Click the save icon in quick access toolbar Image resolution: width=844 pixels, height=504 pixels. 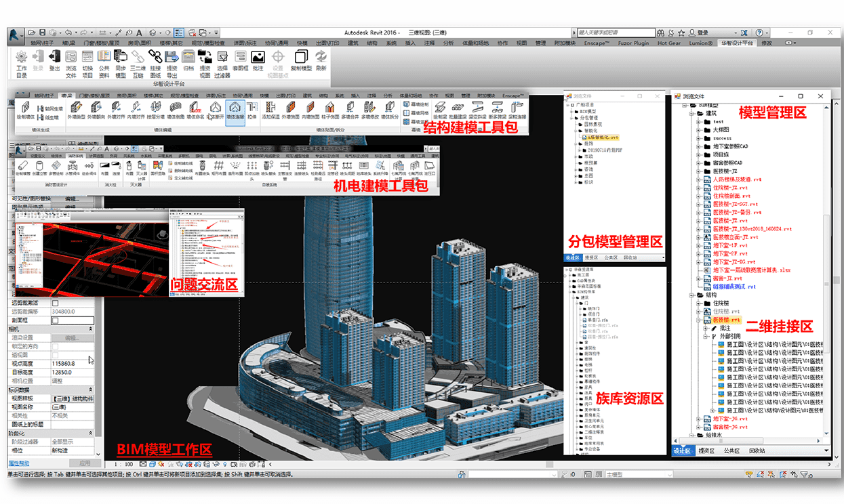43,33
